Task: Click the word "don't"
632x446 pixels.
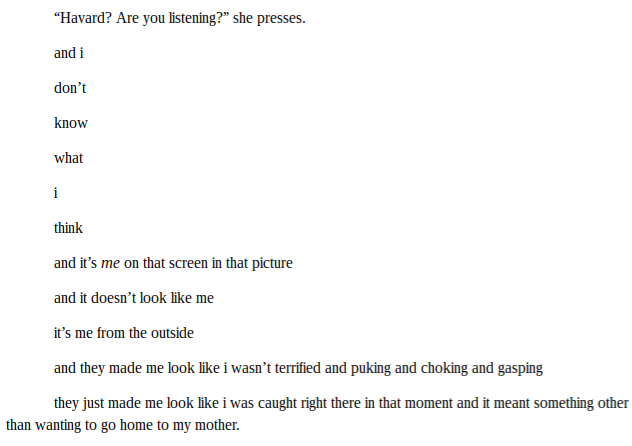Action: [70, 88]
